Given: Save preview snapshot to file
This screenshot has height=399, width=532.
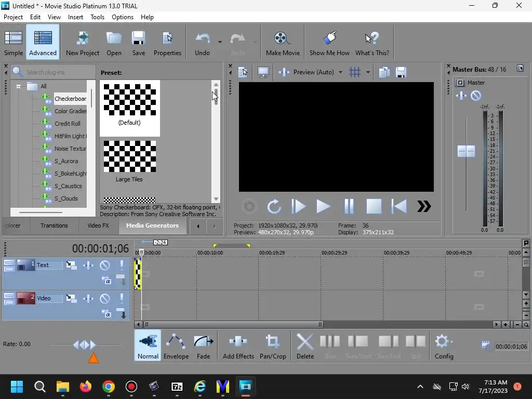Looking at the screenshot, I should pos(401,72).
